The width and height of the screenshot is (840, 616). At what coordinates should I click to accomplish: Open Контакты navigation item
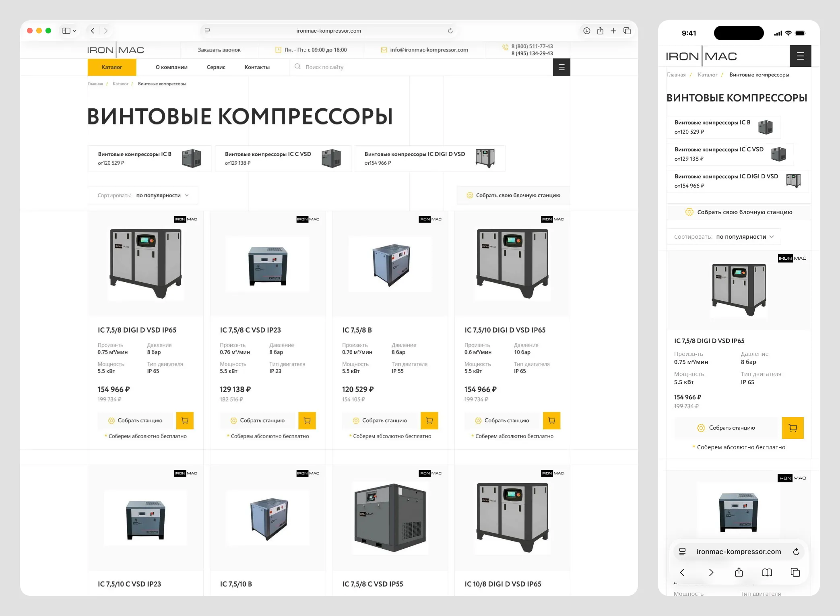click(x=257, y=67)
